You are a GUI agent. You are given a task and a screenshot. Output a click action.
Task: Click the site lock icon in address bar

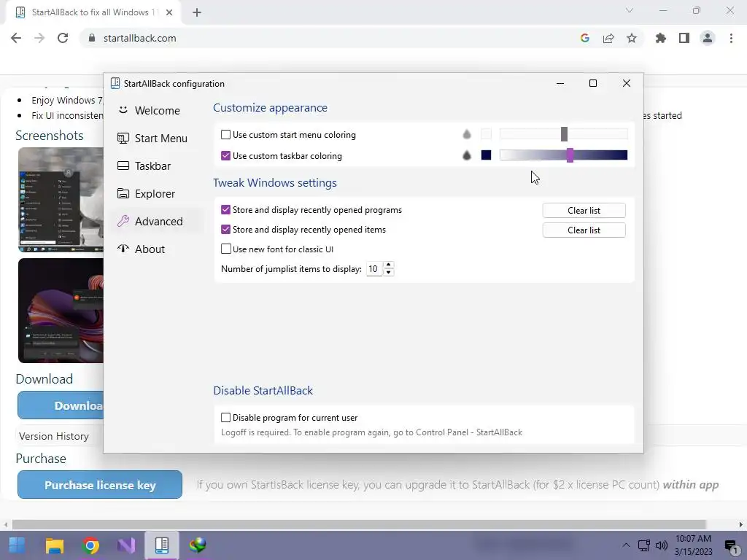tap(92, 38)
